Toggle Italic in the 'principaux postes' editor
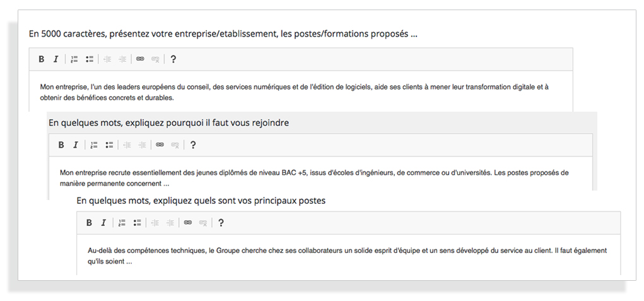 [x=103, y=223]
